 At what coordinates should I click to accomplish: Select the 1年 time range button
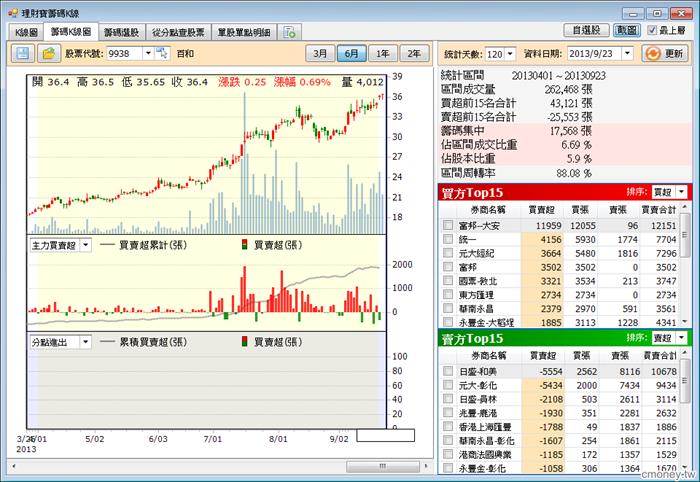tap(383, 54)
